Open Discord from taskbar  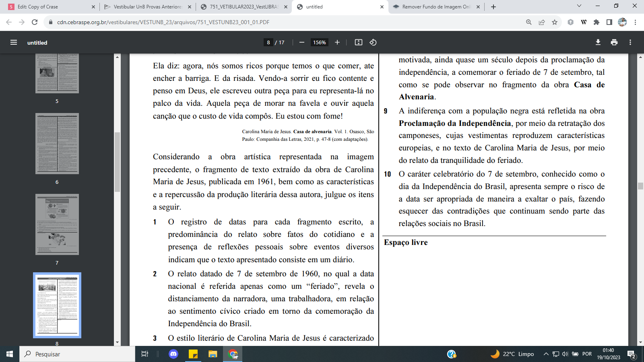(x=173, y=354)
